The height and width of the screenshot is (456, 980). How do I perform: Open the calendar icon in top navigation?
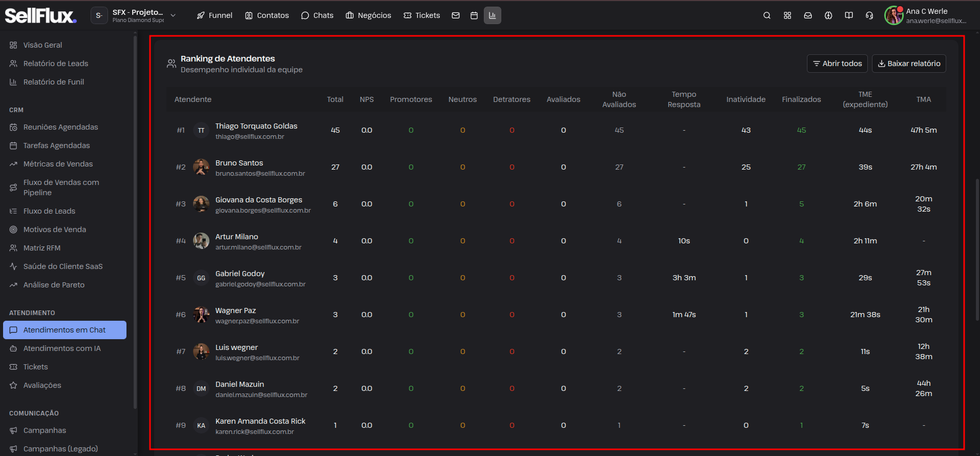(474, 15)
